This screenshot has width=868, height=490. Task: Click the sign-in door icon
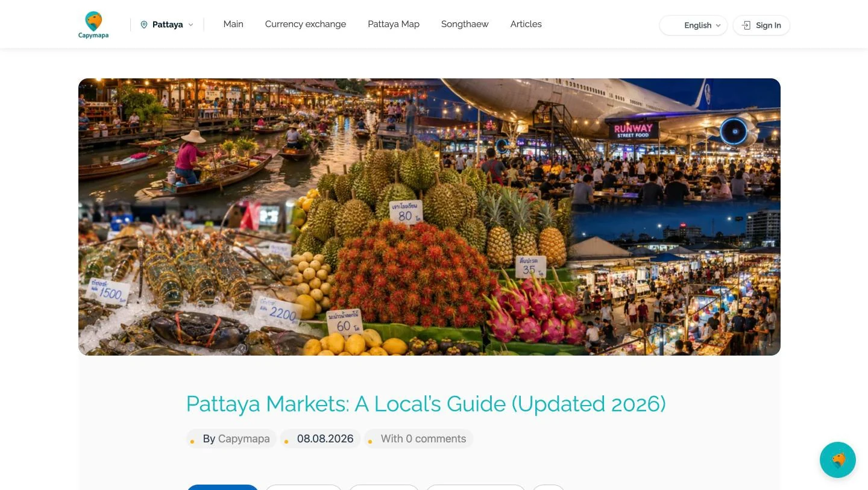(746, 25)
